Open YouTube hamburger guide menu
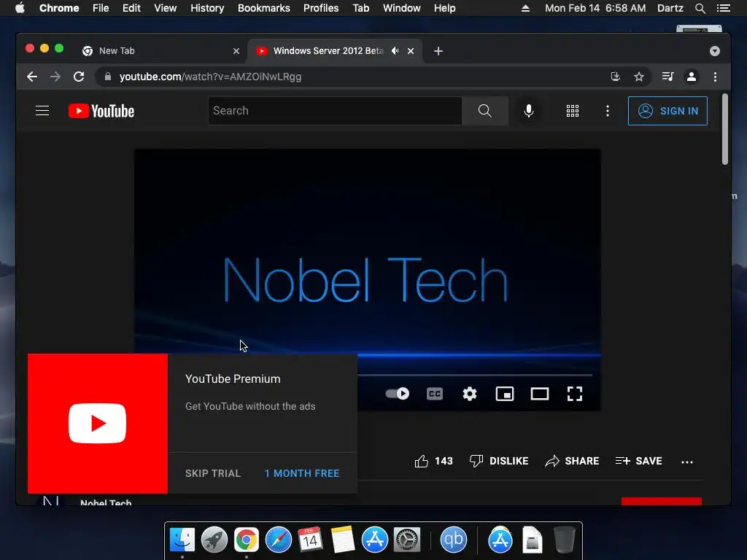 tap(42, 111)
